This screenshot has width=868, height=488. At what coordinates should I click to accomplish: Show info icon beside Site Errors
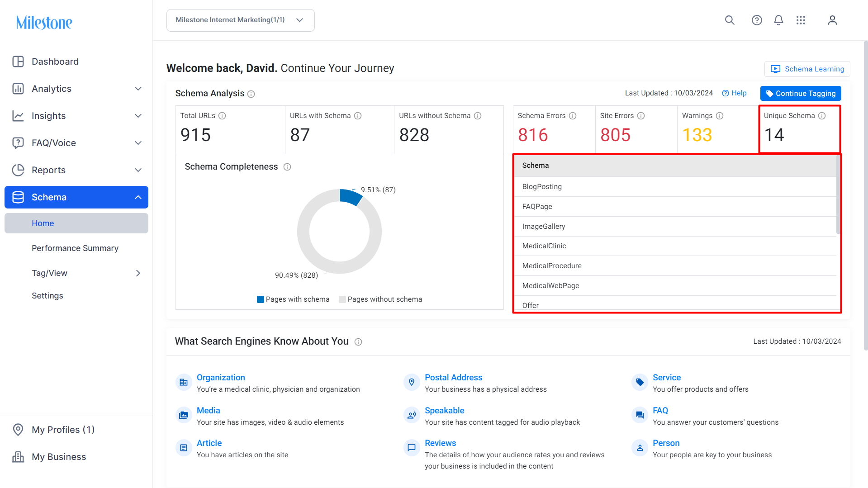tap(641, 116)
